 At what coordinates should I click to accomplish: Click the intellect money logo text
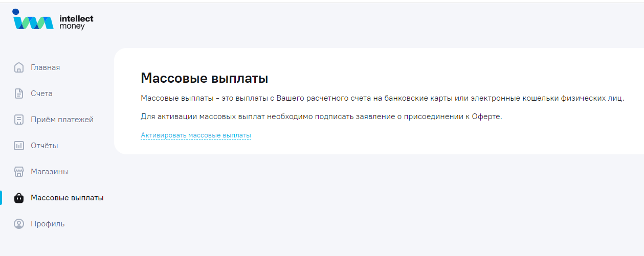tap(76, 22)
